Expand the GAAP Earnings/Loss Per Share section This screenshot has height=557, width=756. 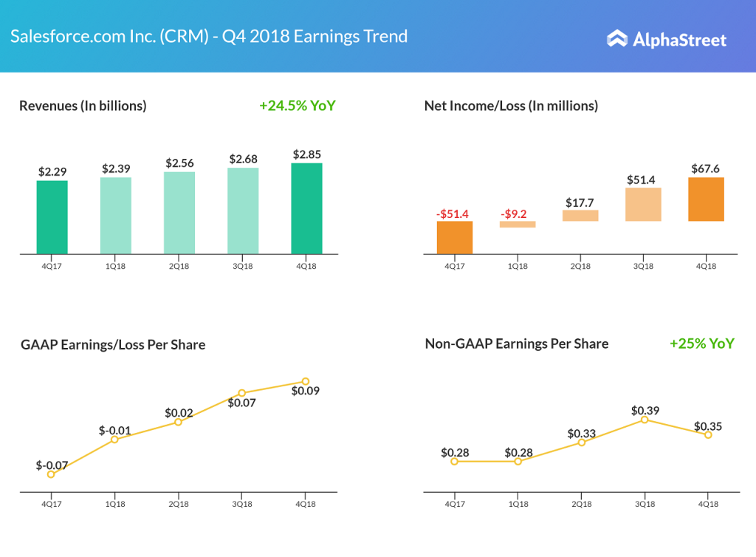pyautogui.click(x=112, y=344)
